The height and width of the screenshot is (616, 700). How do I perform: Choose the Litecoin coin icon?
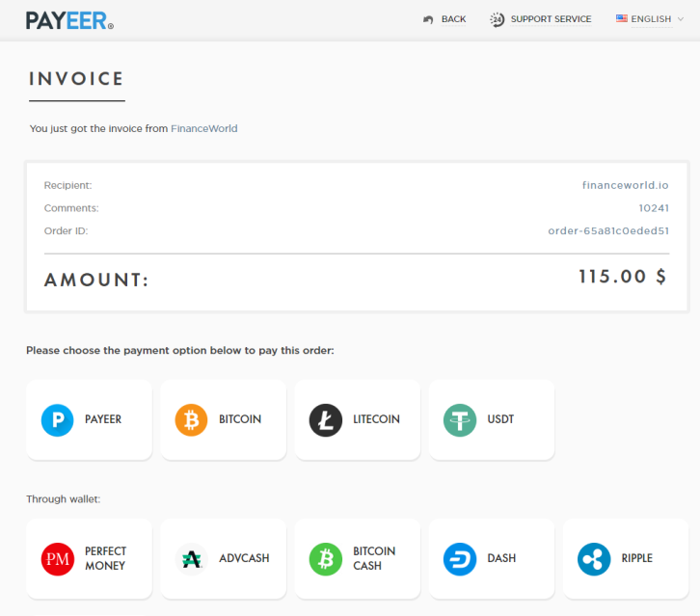click(x=325, y=420)
